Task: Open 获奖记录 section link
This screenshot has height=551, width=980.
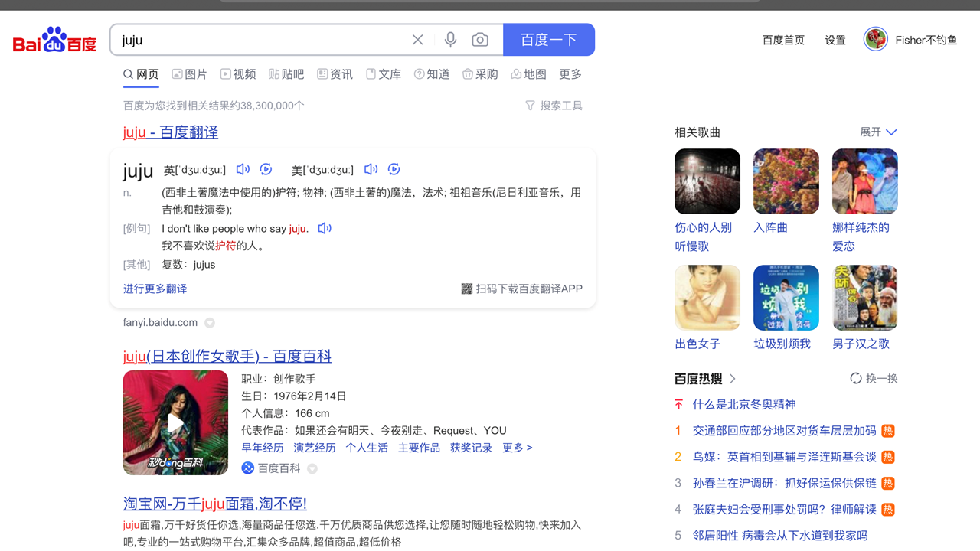Action: [471, 448]
